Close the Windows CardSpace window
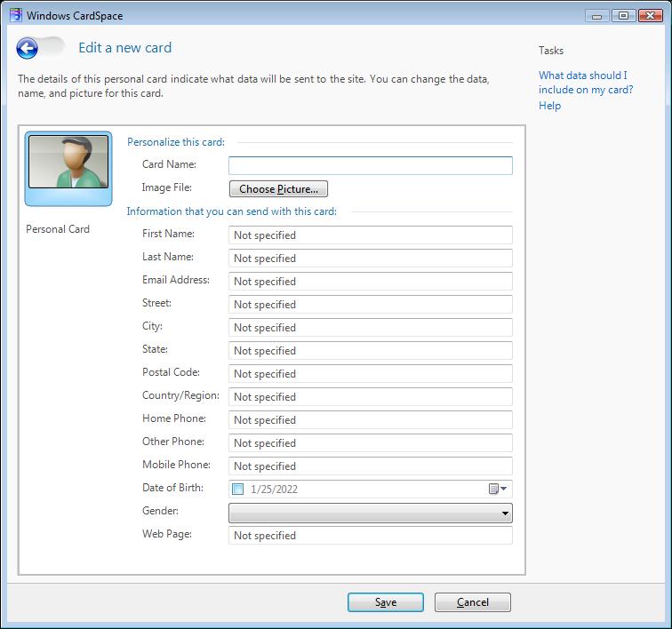 coord(650,16)
